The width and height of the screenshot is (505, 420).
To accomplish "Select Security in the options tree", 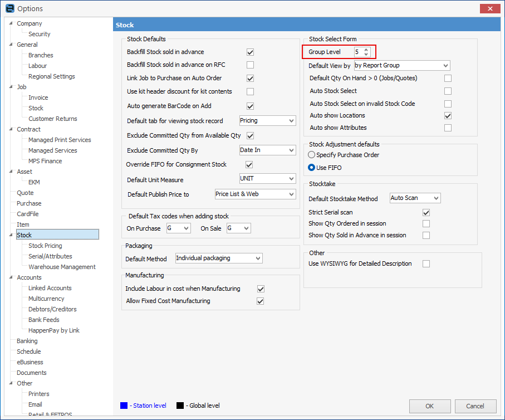I will pos(40,34).
